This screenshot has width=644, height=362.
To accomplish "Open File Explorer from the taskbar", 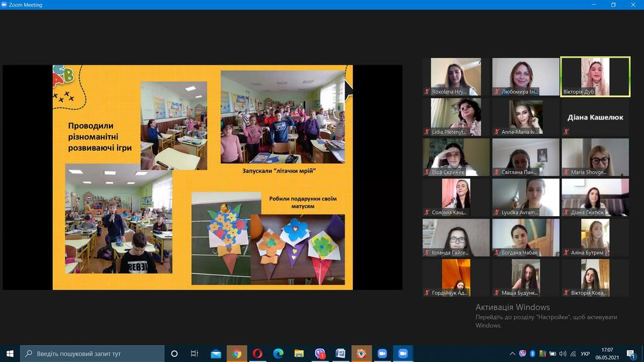I will 299,353.
